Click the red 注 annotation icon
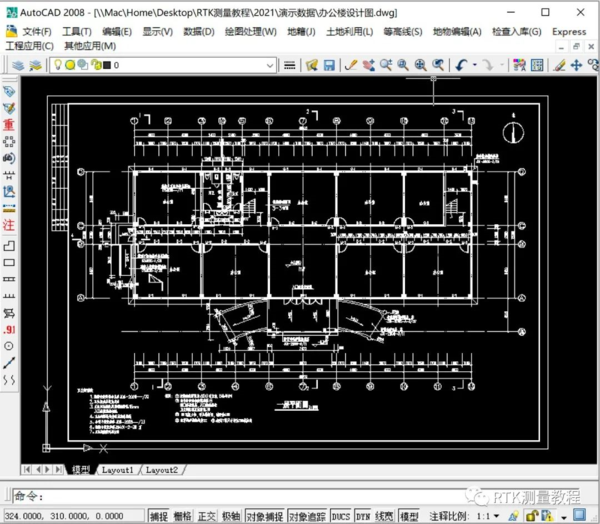Screen dimensions: 600x524 click(9, 225)
